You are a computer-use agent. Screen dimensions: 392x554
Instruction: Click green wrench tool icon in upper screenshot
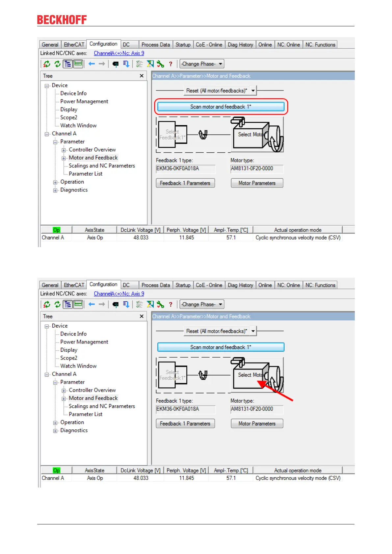pyautogui.click(x=160, y=64)
